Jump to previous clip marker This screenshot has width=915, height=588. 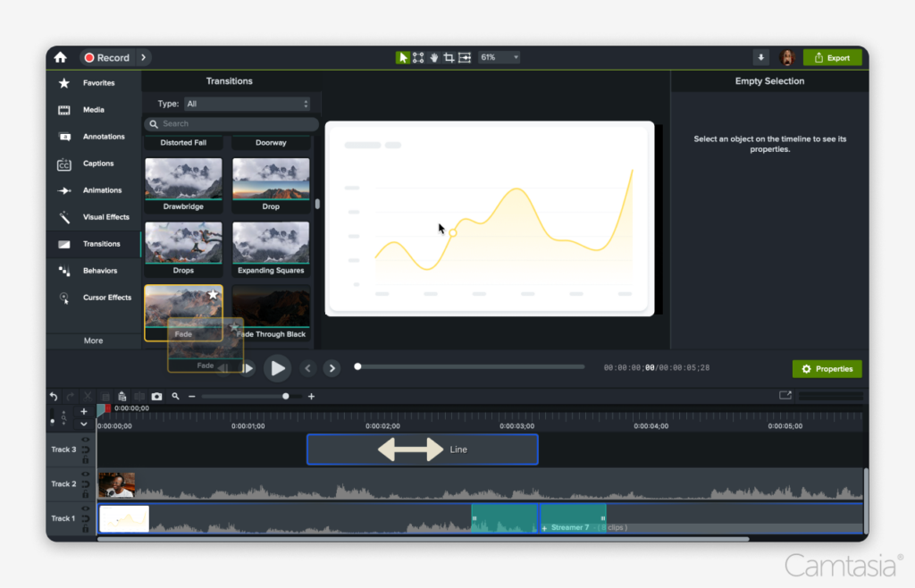(x=307, y=368)
